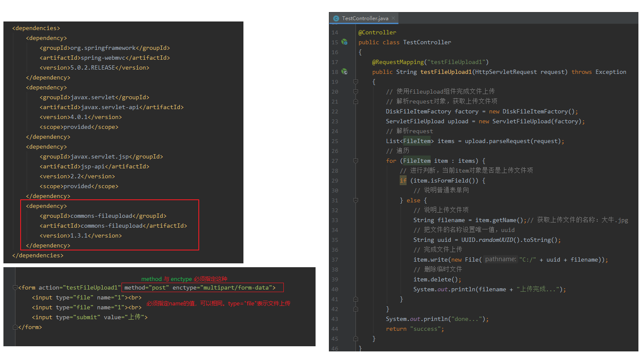Image resolution: width=644 pixels, height=360 pixels.
Task: Close the TestController.java editor tab
Action: coord(393,18)
